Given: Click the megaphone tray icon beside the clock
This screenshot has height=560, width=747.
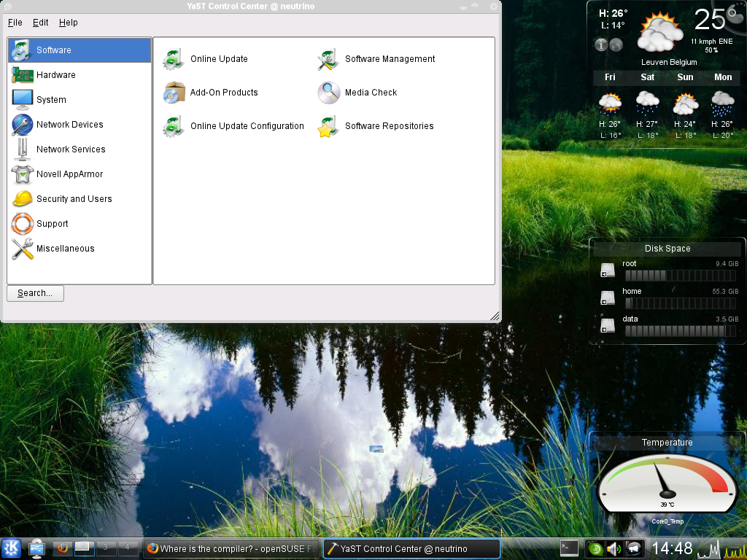Looking at the screenshot, I should (x=634, y=548).
